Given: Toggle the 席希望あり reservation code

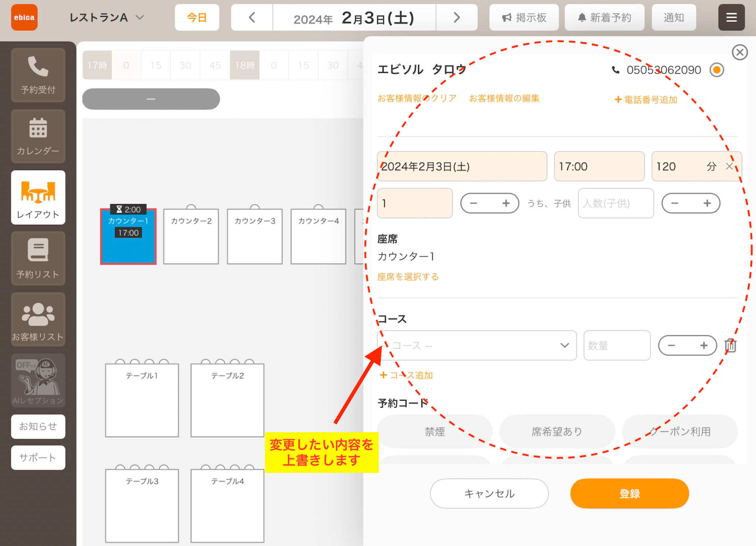Looking at the screenshot, I should point(557,431).
